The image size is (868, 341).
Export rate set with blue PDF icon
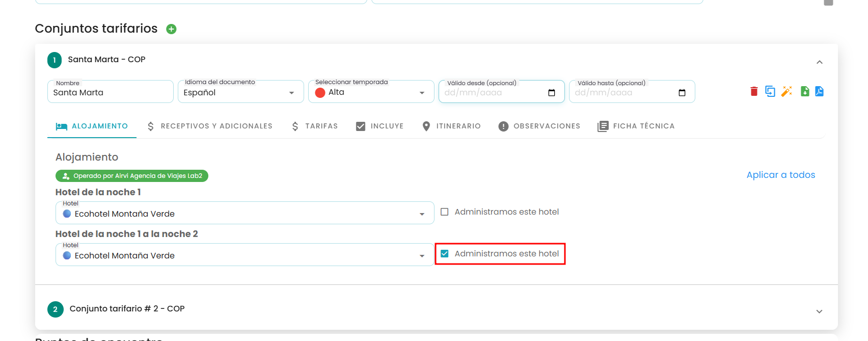(819, 91)
